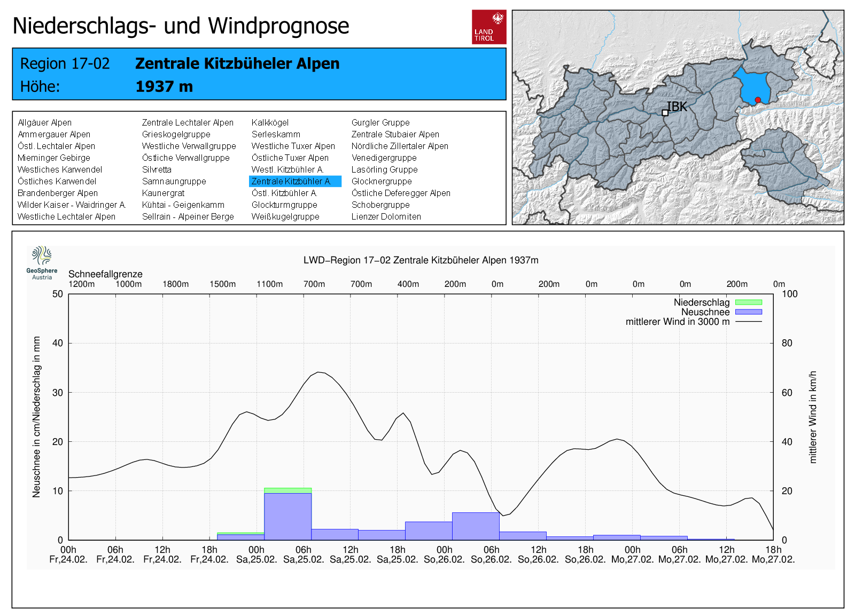Click the 1100m snowfall limit value
The height and width of the screenshot is (616, 855).
coord(269,284)
